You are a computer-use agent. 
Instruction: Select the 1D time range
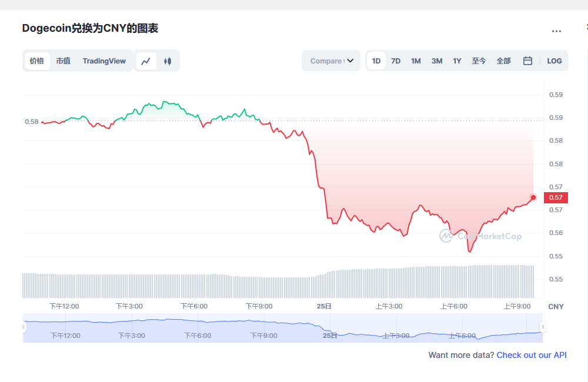tap(376, 61)
